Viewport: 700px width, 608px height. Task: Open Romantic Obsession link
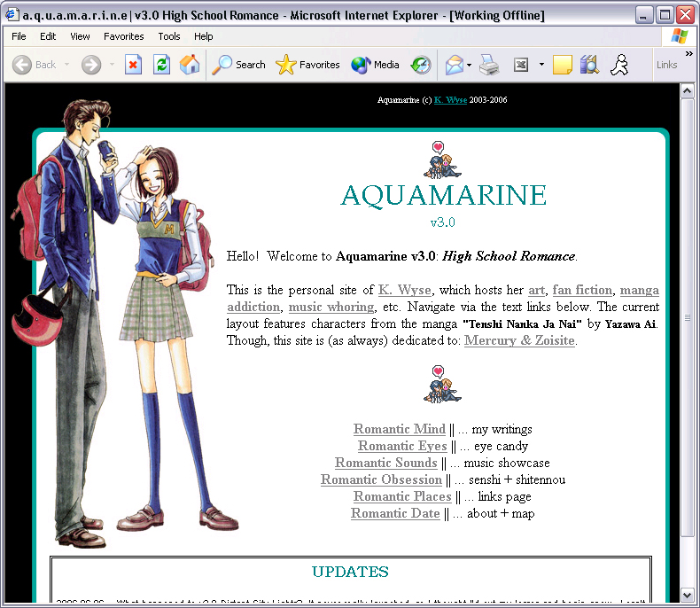click(381, 479)
